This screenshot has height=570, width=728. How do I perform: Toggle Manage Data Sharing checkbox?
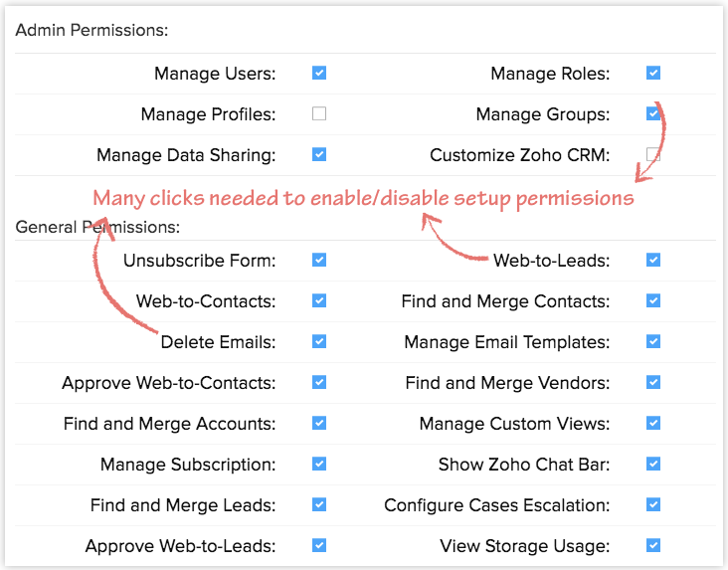pos(319,154)
